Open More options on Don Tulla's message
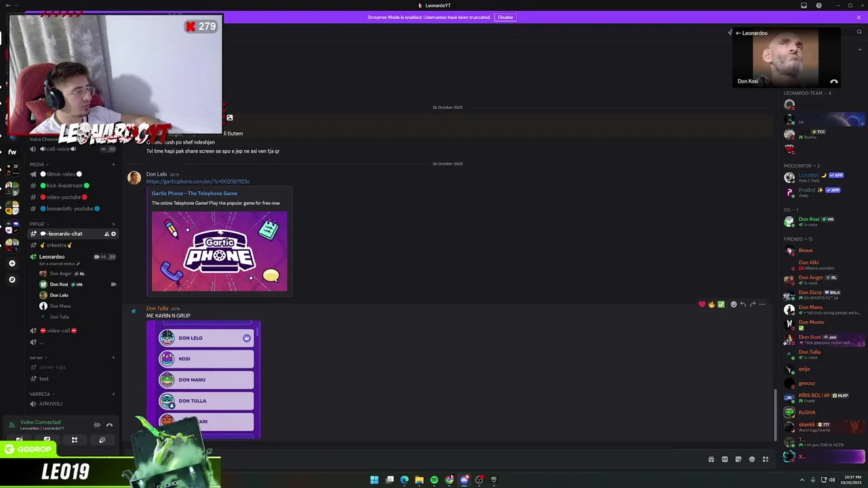868x488 pixels. [762, 304]
